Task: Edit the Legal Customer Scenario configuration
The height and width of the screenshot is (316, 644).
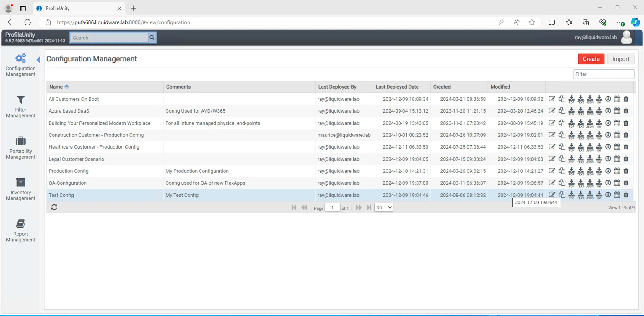Action: click(x=552, y=159)
